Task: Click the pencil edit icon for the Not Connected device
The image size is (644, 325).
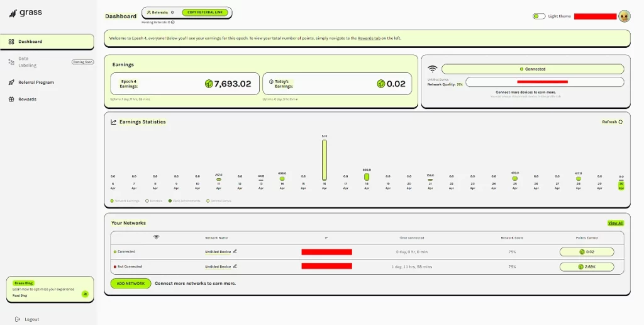Action: [x=235, y=266]
